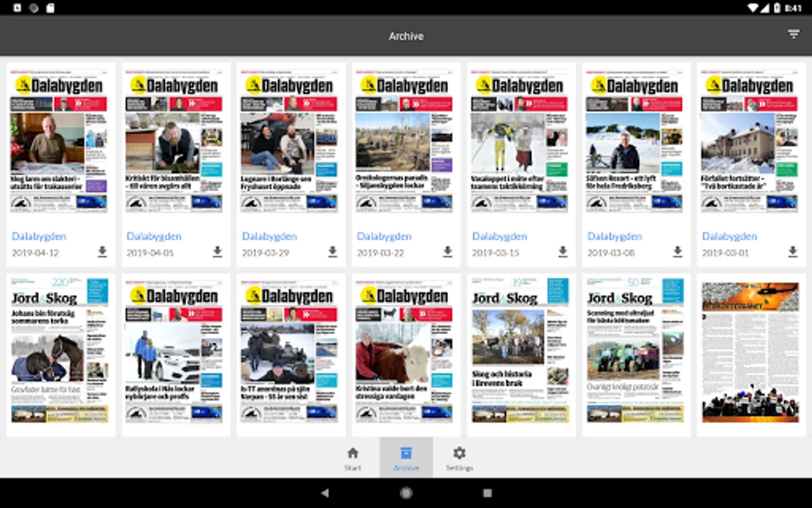Open the Jord & Skog cover with forest group
The width and height of the screenshot is (812, 508).
(519, 350)
